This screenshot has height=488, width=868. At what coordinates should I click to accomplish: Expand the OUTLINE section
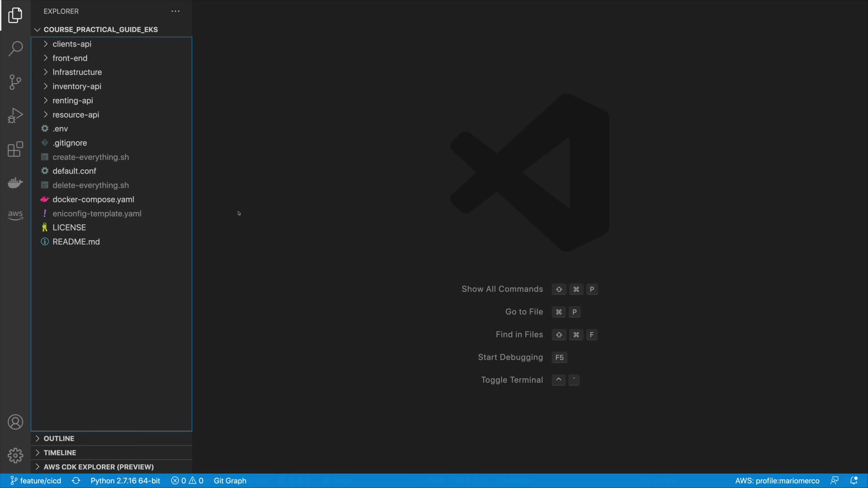tap(59, 438)
